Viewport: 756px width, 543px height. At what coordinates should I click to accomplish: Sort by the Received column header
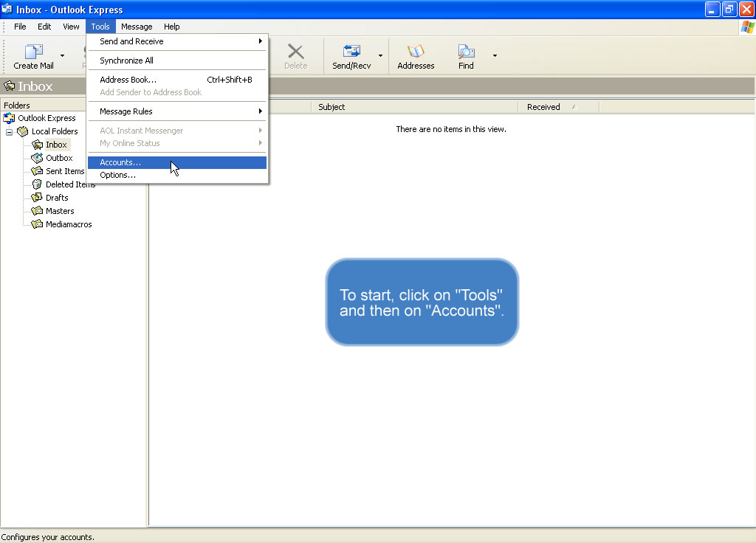coord(543,107)
